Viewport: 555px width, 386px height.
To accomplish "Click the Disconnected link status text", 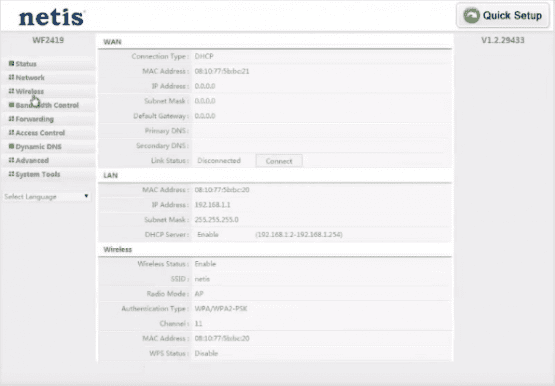I will point(219,161).
